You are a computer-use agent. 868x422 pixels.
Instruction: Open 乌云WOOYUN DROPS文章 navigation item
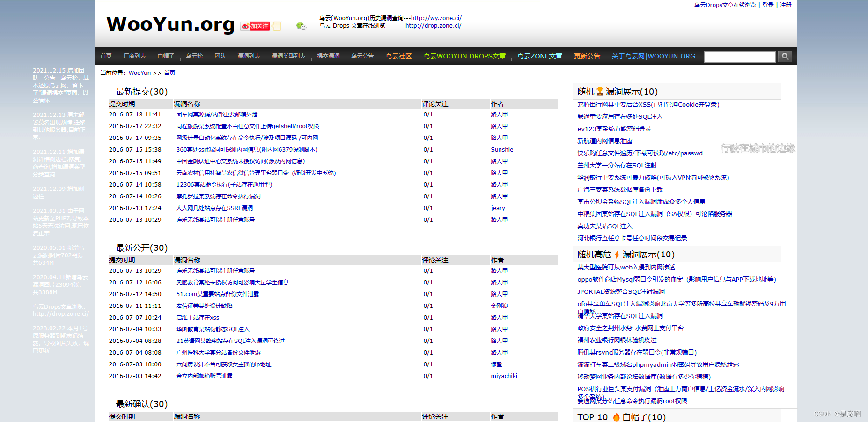(465, 56)
